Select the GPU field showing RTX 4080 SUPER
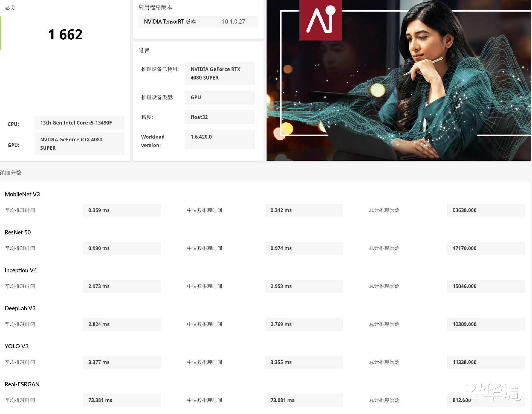The width and height of the screenshot is (532, 414). 79,144
